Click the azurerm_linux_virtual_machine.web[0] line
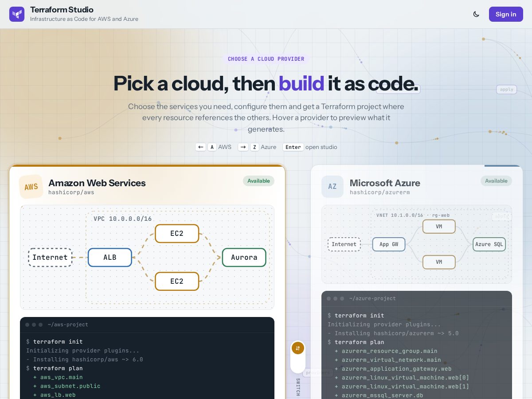Screen dimensions: 532x399 click(x=402, y=378)
